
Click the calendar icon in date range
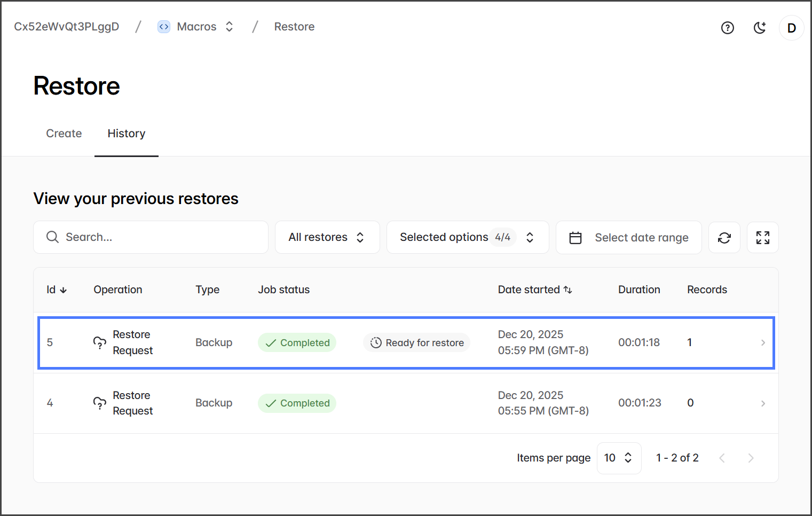click(x=576, y=238)
